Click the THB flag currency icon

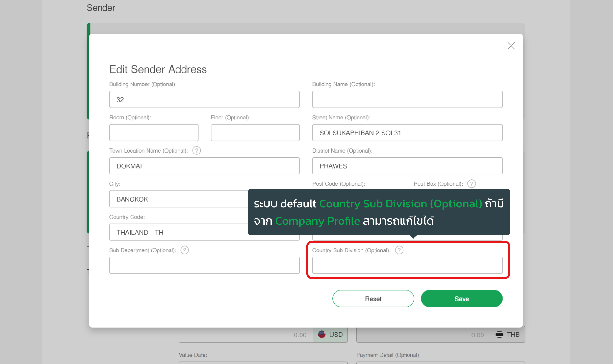[x=499, y=335]
